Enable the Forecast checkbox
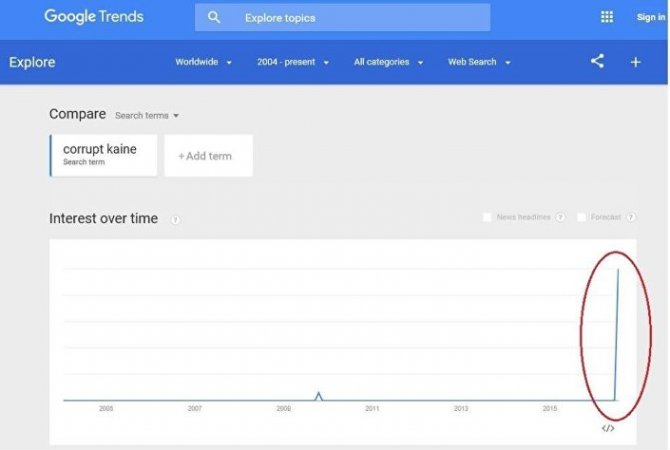 582,217
